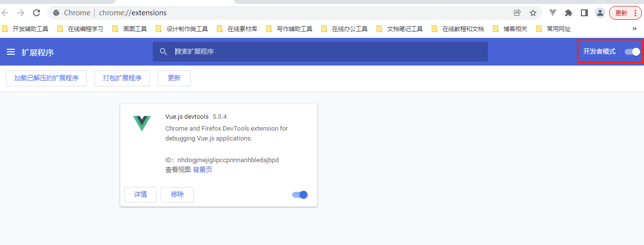Open the 常用网址 bookmark folder
Viewport: 644px width, 245px height.
point(553,29)
